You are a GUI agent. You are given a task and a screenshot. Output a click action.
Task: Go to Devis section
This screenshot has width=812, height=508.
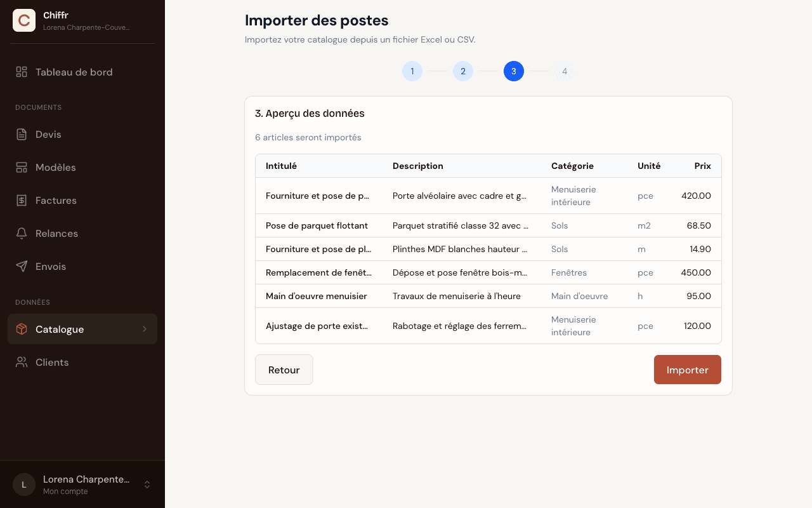82,134
